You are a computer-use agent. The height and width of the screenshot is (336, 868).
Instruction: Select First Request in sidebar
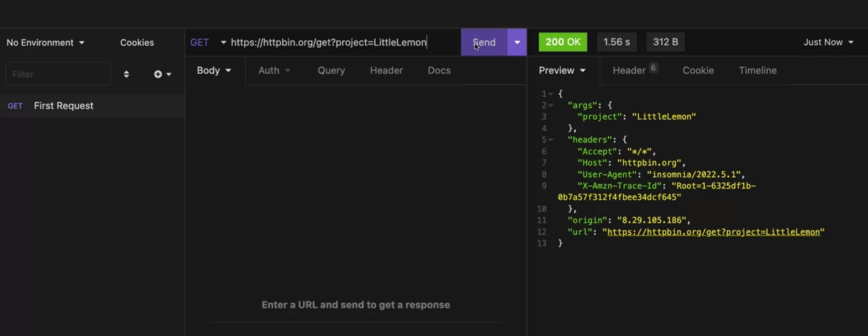coord(64,106)
